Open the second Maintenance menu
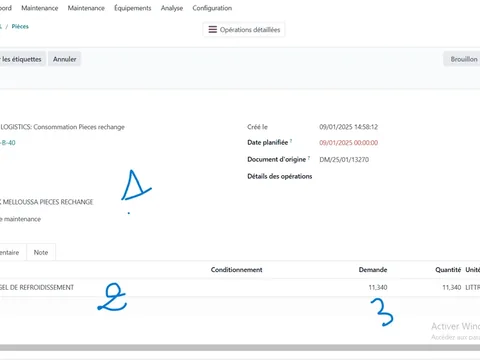The image size is (480, 360). click(x=86, y=8)
